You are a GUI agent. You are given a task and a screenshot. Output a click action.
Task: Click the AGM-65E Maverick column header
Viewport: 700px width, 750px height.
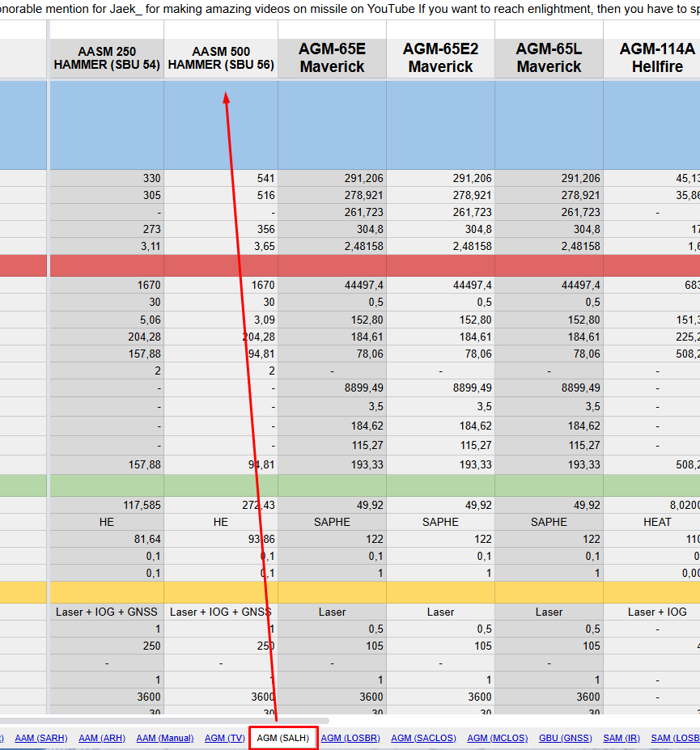[332, 58]
